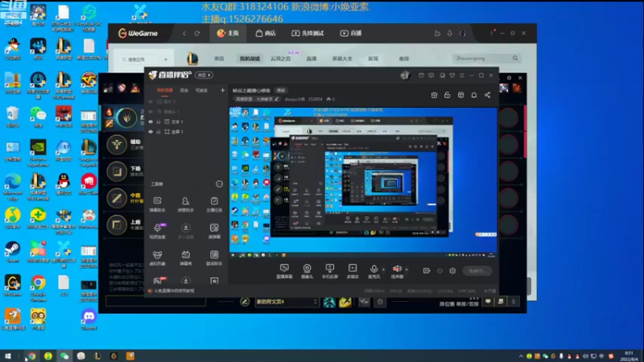The width and height of the screenshot is (644, 362).
Task: Click WeGame's refresh arrow icon
Action: pyautogui.click(x=197, y=33)
